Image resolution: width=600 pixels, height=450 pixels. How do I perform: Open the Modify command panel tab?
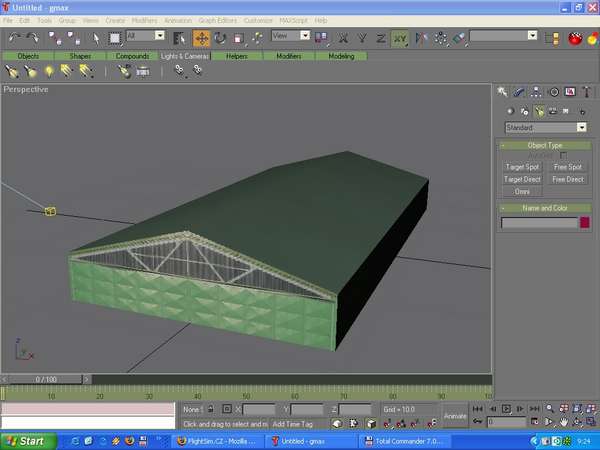click(518, 92)
